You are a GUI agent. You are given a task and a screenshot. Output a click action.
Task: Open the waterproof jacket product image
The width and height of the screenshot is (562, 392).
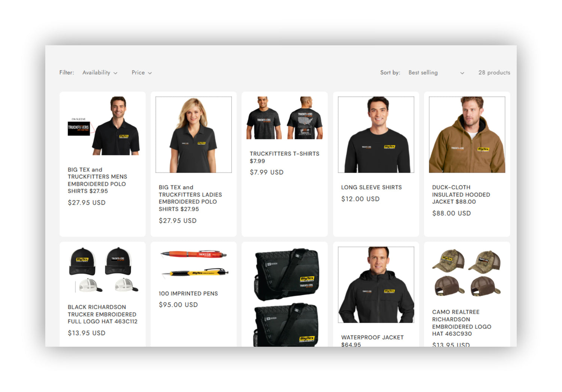[x=376, y=285]
